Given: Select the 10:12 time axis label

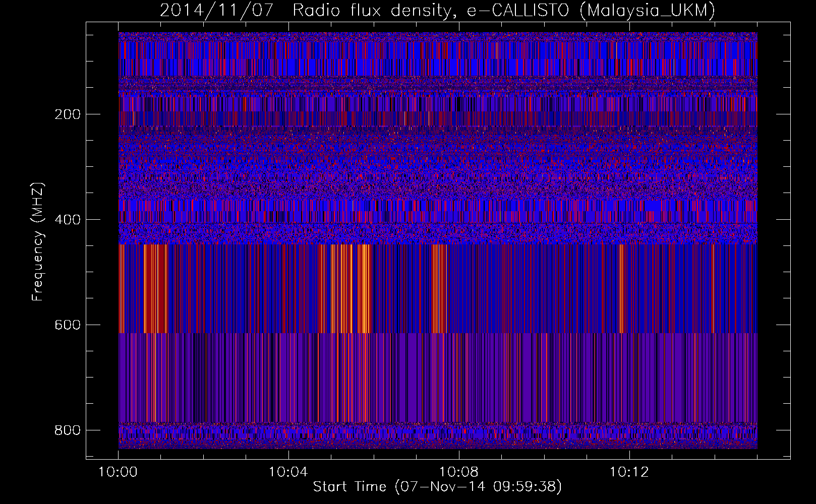Looking at the screenshot, I should [629, 472].
